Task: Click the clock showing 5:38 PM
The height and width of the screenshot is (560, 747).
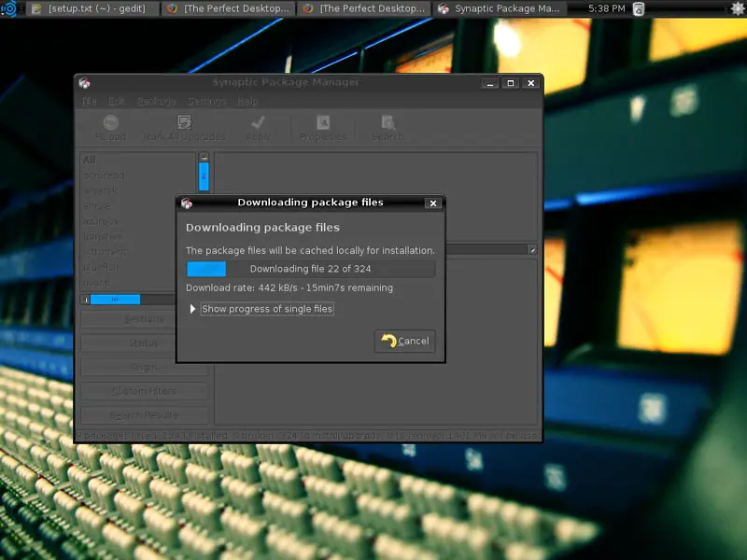Action: pos(606,8)
